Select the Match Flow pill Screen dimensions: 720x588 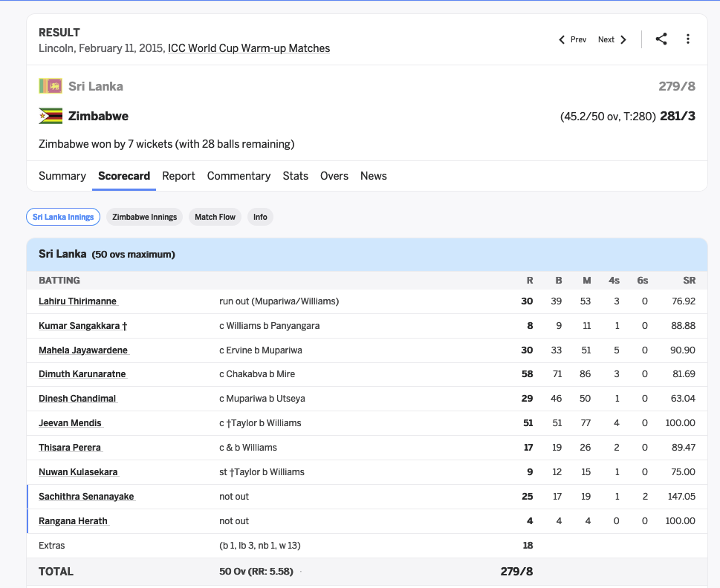[215, 217]
